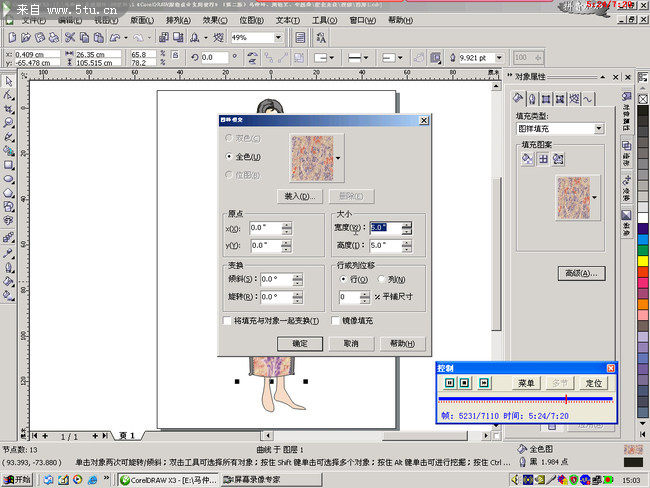Enable 将填充与对象一起变换 checkbox
Image resolution: width=650 pixels, height=488 pixels.
(228, 321)
